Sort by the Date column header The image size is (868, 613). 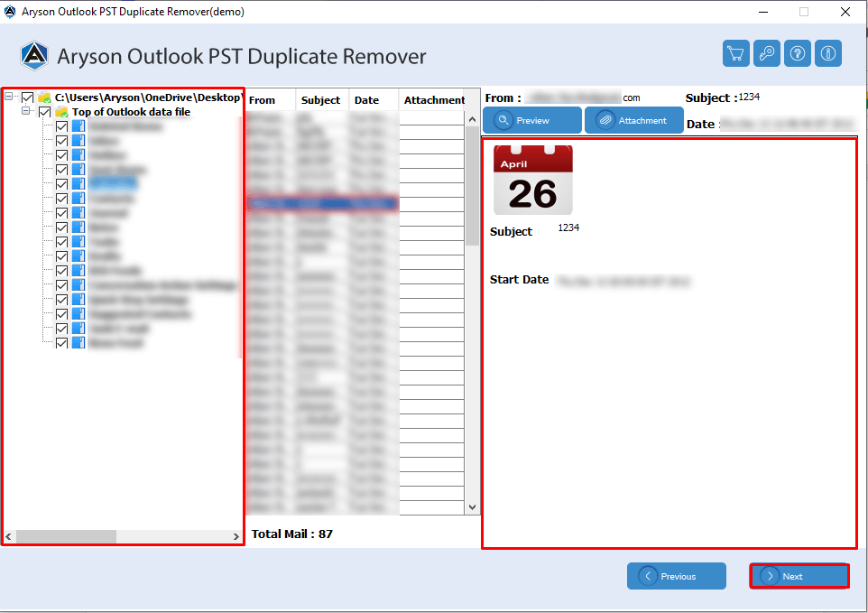(374, 100)
